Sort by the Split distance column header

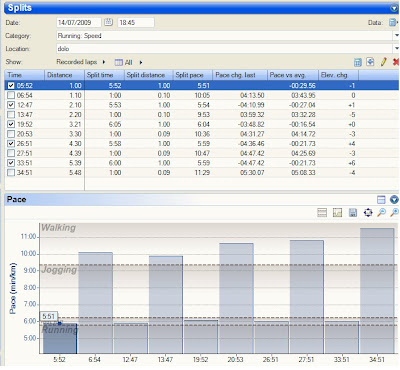pyautogui.click(x=148, y=75)
